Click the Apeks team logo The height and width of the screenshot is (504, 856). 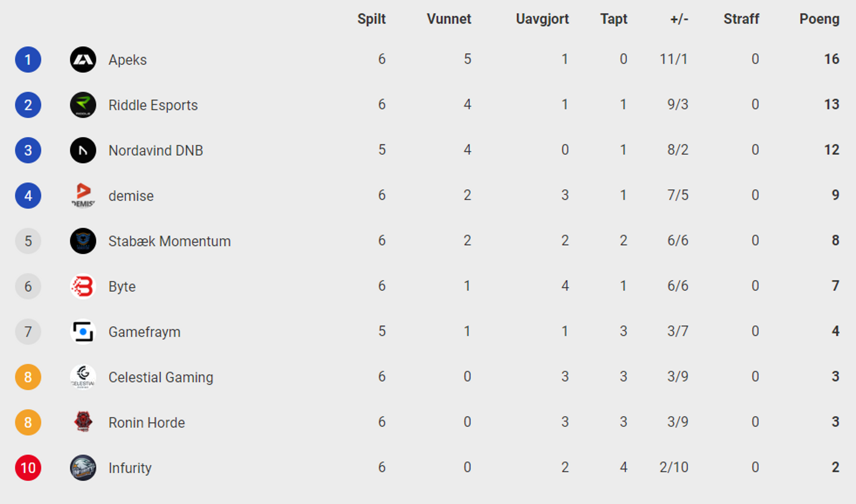tap(83, 59)
